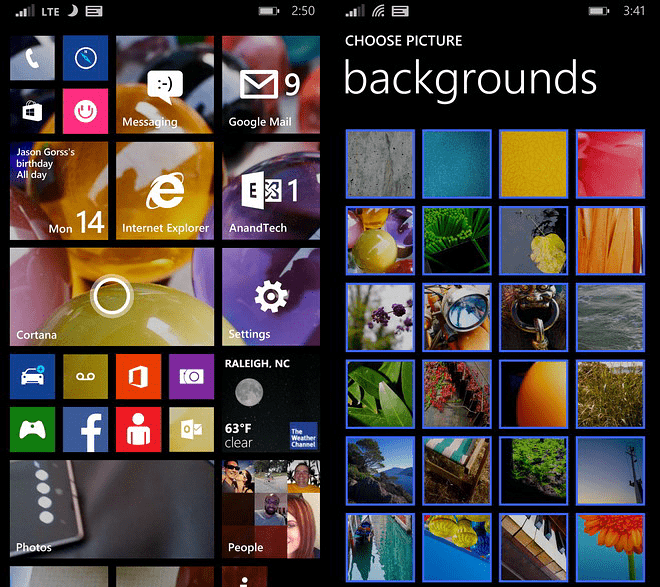Viewport: 660px width, 587px height.
Task: Choose the yellow objects on blue background
Action: point(457,547)
